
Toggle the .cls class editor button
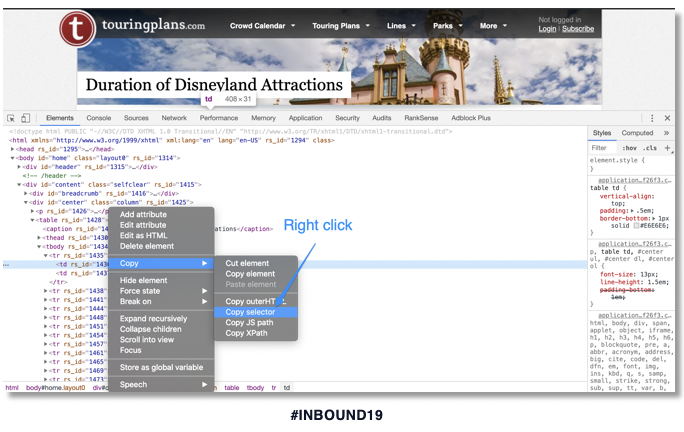pyautogui.click(x=650, y=148)
